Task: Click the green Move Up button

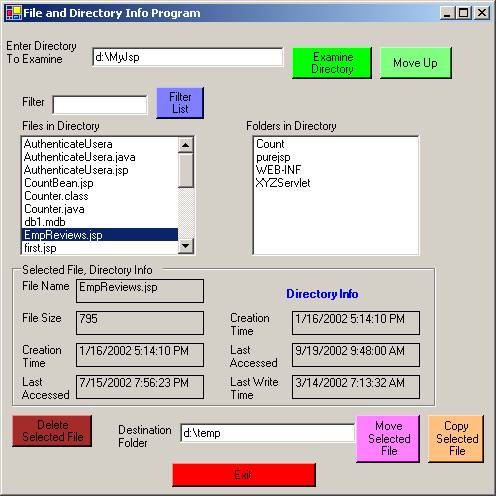Action: 416,63
